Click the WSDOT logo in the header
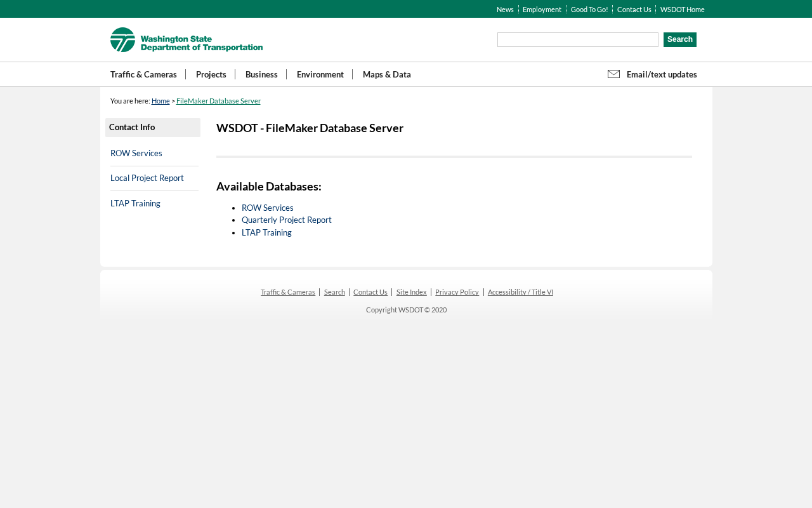 click(186, 40)
